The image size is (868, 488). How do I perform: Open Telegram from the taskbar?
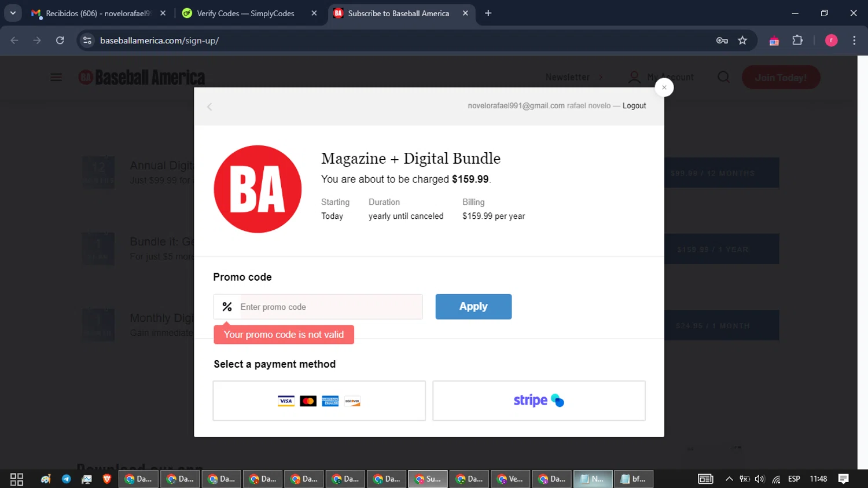tap(67, 479)
